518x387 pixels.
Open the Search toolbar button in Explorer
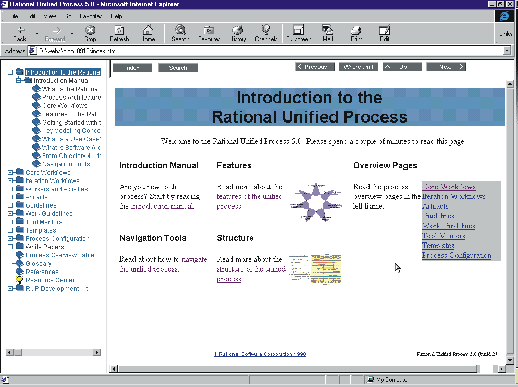point(180,33)
